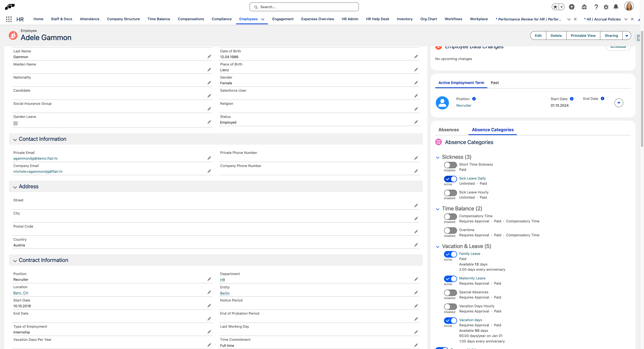Disable the Sick Leave Daily toggle

(450, 179)
